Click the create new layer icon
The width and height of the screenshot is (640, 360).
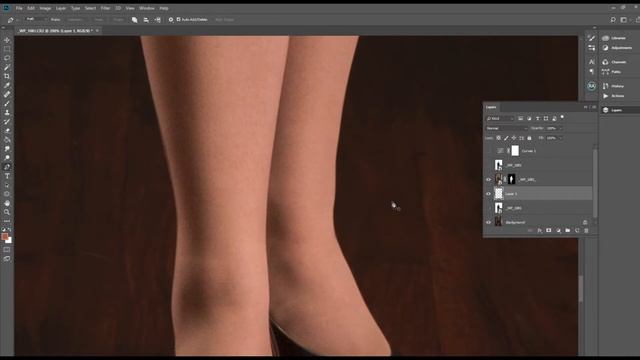pyautogui.click(x=577, y=231)
